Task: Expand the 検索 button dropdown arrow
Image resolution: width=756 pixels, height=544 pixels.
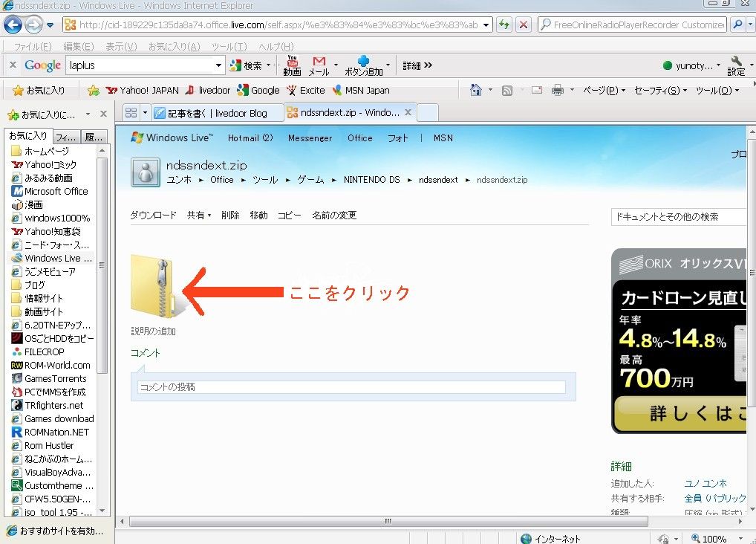Action: (x=269, y=65)
